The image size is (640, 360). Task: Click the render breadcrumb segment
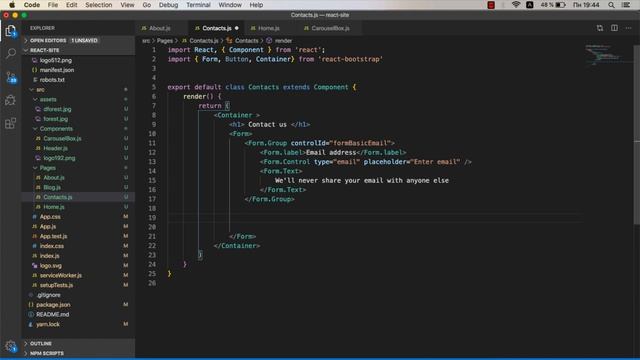coord(283,41)
